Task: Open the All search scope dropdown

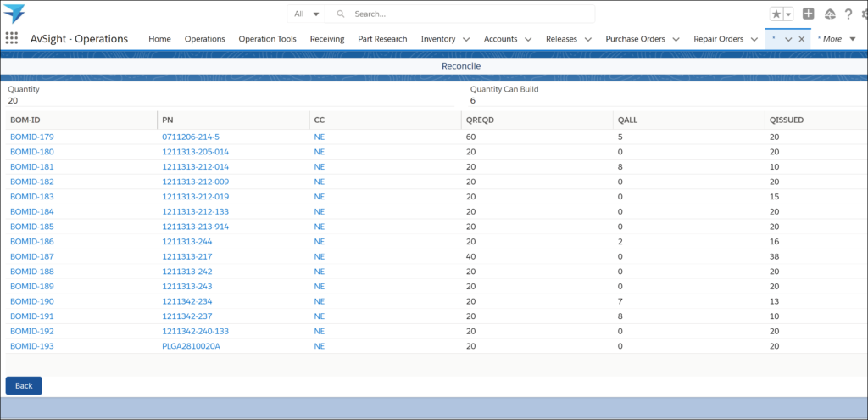Action: [307, 14]
